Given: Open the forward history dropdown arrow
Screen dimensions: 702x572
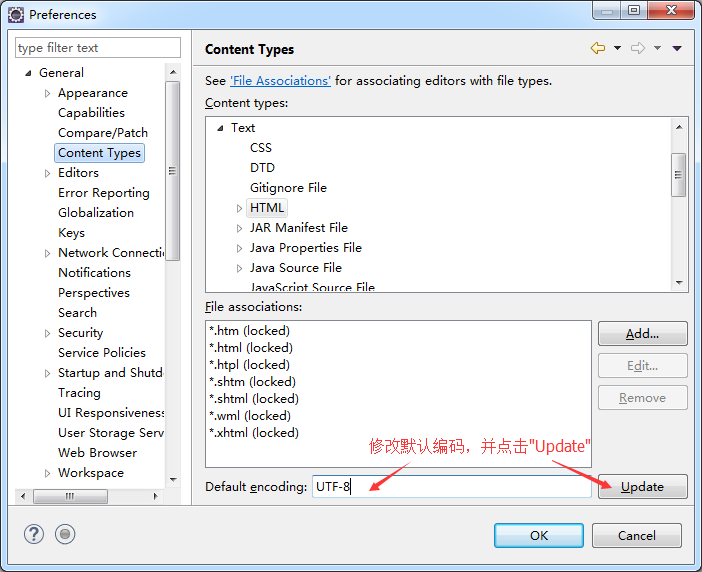Looking at the screenshot, I should 657,48.
